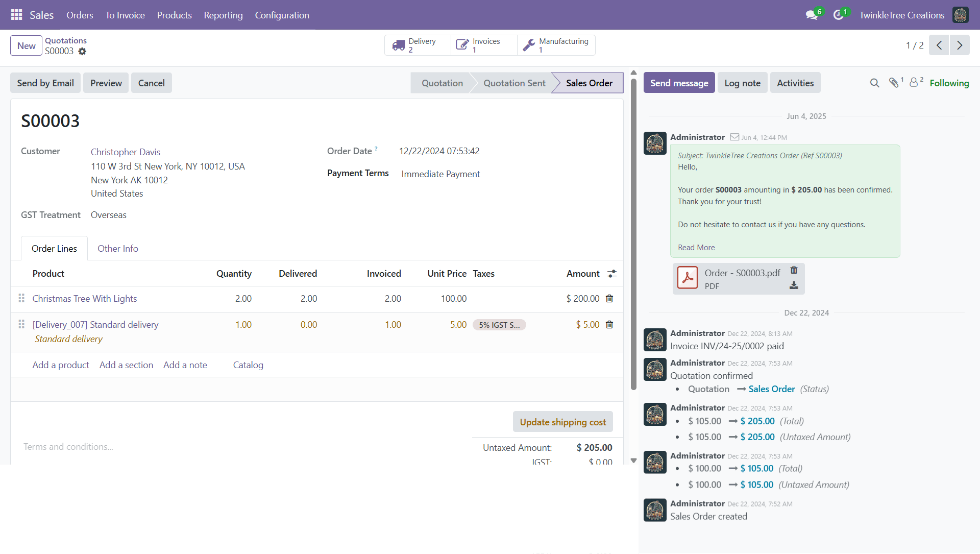Image resolution: width=980 pixels, height=554 pixels.
Task: Open the user avatar menu
Action: point(961,15)
